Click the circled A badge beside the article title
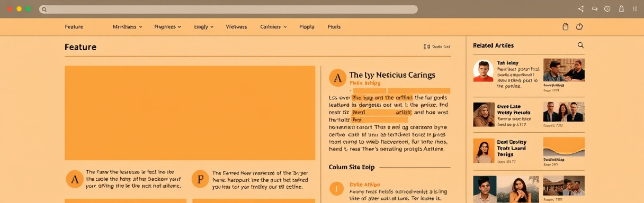This screenshot has height=203, width=644. 338,78
